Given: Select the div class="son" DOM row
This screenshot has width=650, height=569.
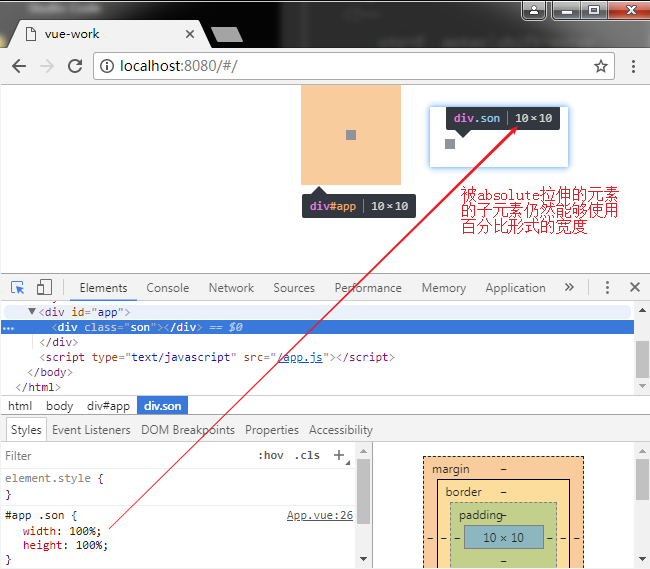Looking at the screenshot, I should point(318,327).
